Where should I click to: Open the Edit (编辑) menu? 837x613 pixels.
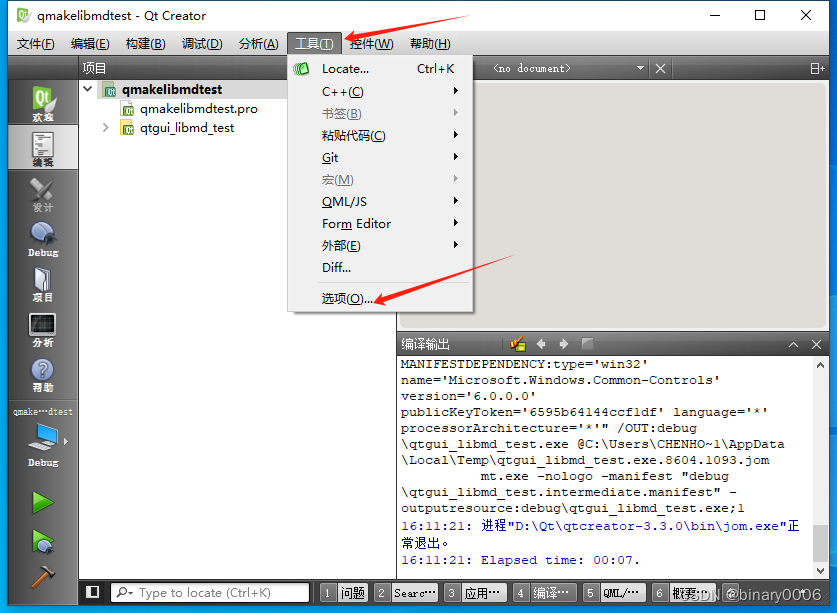point(90,44)
